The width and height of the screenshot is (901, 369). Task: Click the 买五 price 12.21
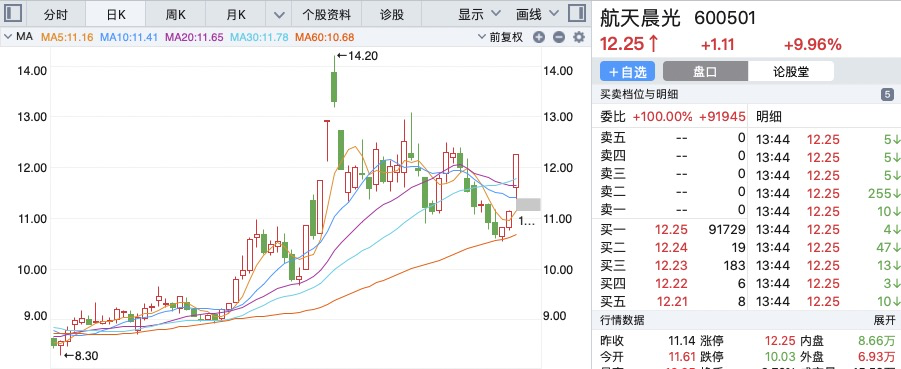(x=672, y=301)
